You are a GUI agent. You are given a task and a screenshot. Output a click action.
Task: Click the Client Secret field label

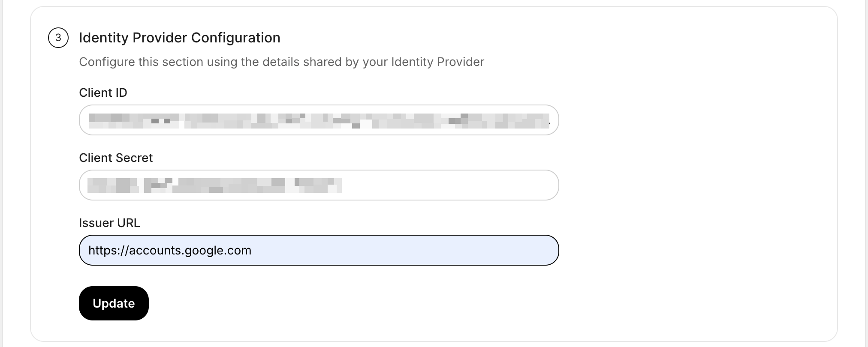(115, 158)
